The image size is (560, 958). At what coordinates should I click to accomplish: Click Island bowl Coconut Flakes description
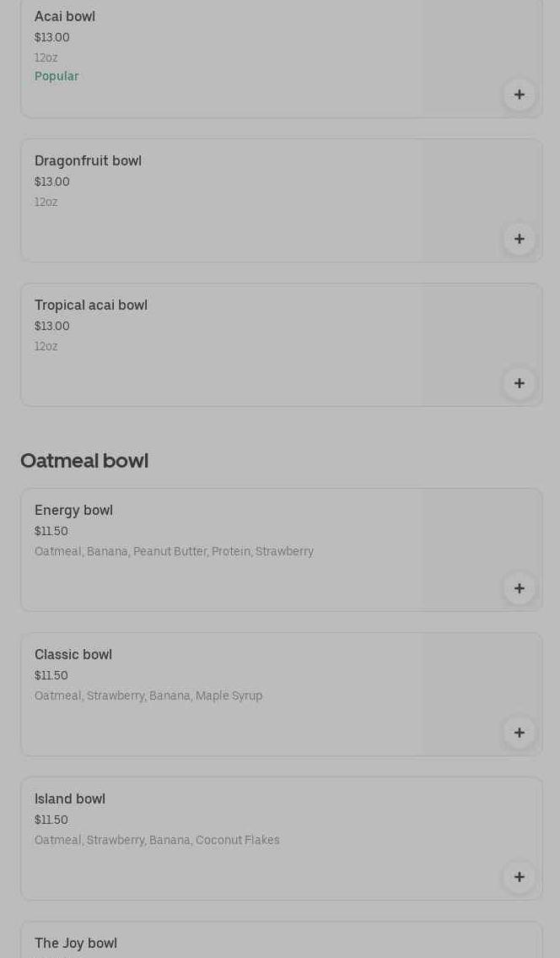(x=157, y=841)
